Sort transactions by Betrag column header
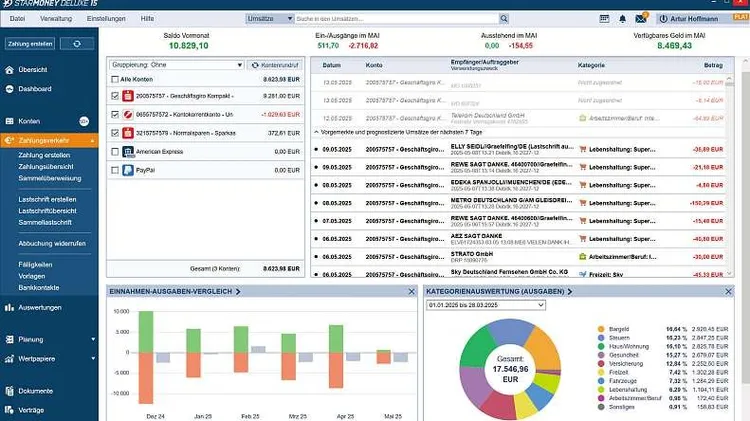 pyautogui.click(x=713, y=65)
